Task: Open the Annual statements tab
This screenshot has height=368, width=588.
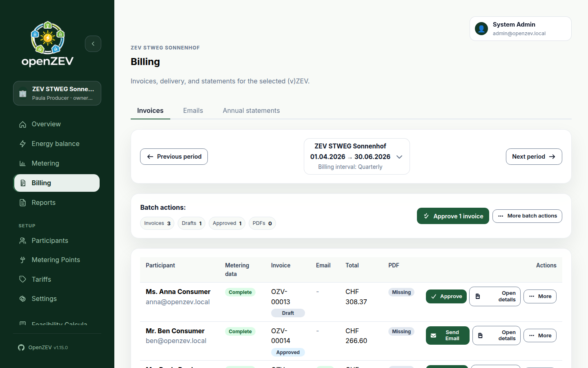Action: (x=251, y=111)
